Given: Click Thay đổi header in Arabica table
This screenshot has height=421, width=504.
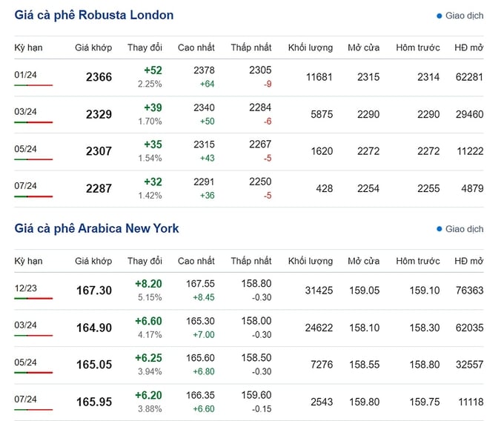Looking at the screenshot, I should click(145, 261).
